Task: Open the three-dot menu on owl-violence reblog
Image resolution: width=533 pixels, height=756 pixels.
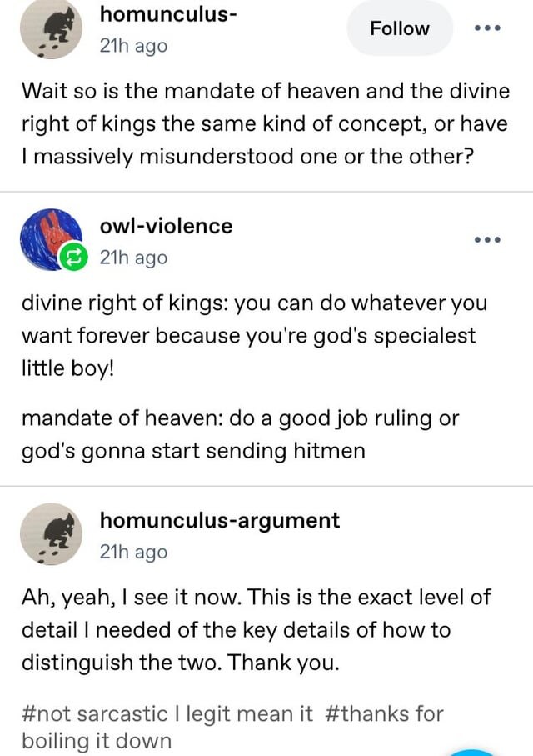Action: 487,239
